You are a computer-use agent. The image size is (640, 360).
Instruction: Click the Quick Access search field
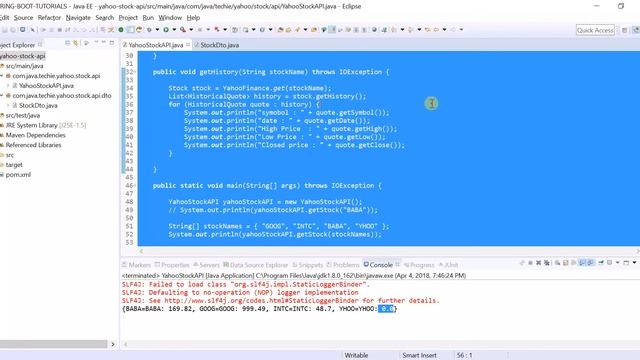tap(595, 30)
